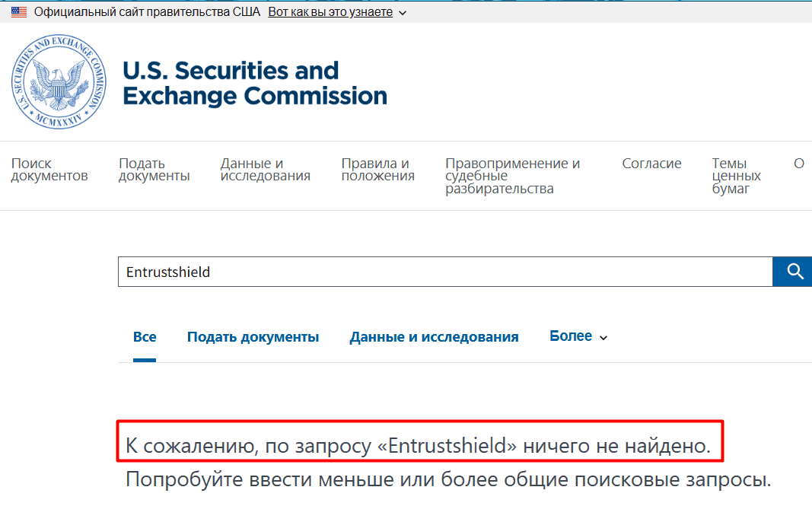Screen dimensions: 812x506
Task: Switch to the «Все» results tab
Action: 145,336
